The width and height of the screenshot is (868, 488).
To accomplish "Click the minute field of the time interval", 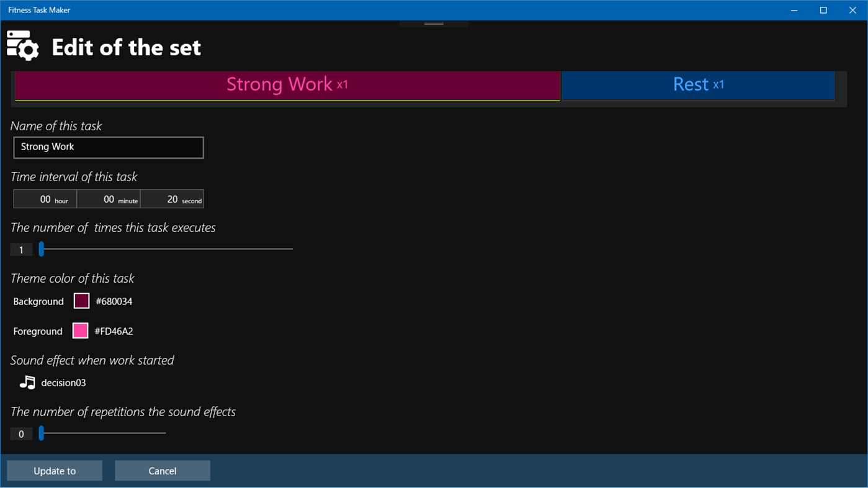I will [x=109, y=198].
